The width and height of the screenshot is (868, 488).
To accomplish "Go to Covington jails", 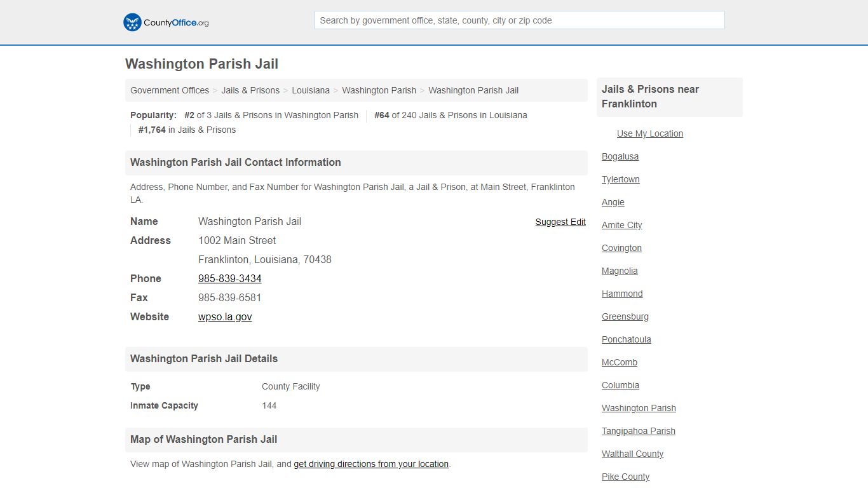I will tap(621, 248).
